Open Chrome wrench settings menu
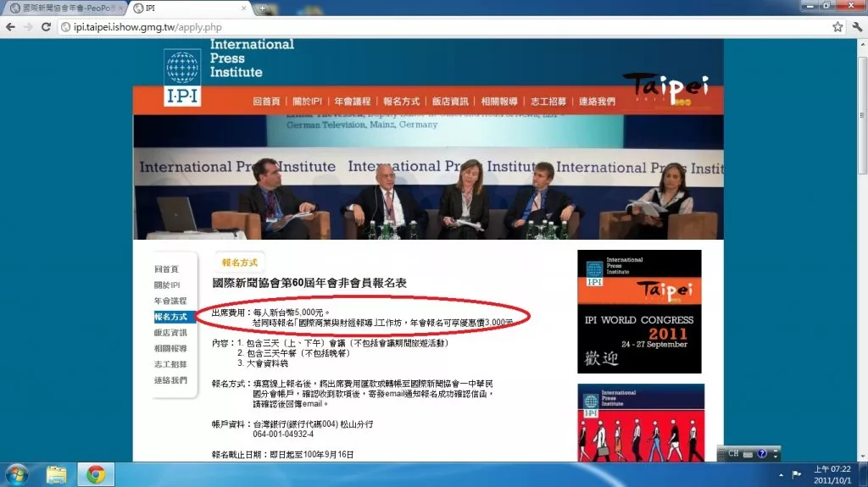This screenshot has height=487, width=868. coord(857,26)
